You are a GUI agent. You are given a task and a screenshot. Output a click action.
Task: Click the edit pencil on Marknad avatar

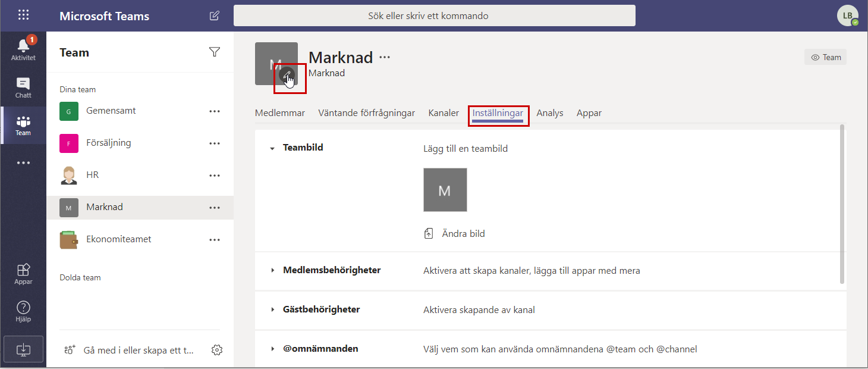[287, 76]
